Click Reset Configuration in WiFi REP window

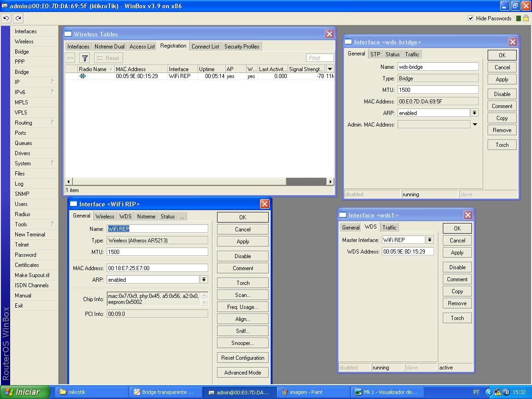(243, 357)
